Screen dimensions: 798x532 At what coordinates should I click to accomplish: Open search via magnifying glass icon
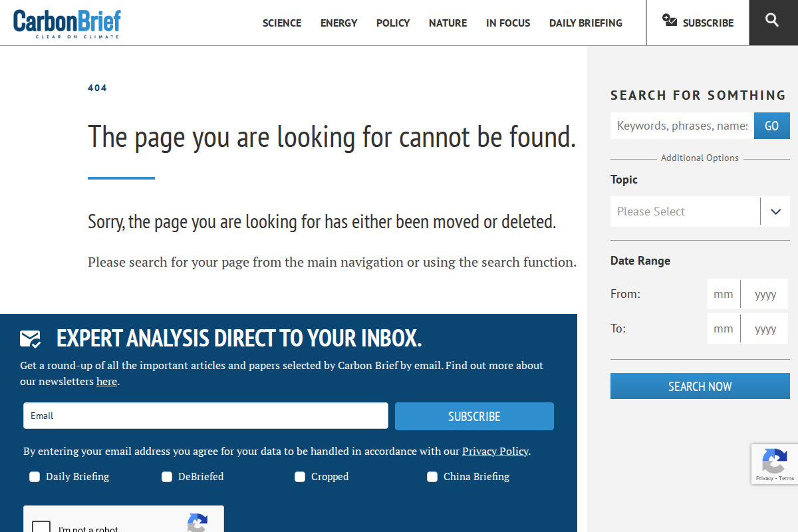click(772, 21)
